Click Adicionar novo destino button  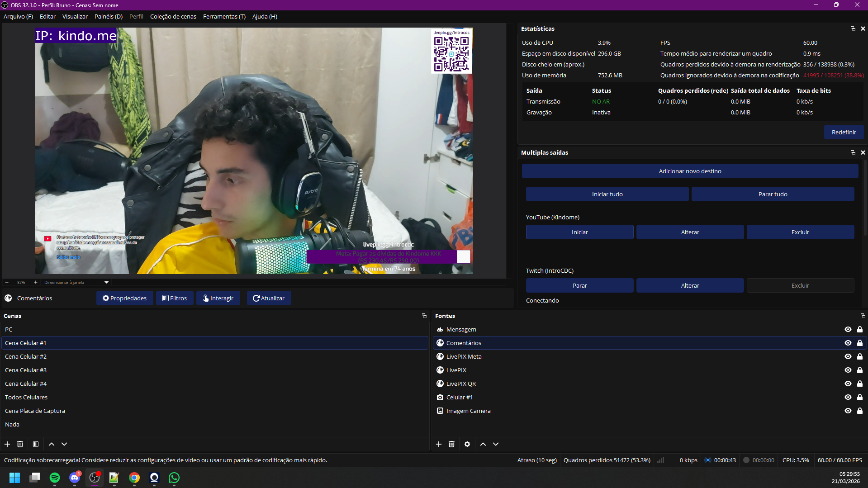click(x=690, y=171)
